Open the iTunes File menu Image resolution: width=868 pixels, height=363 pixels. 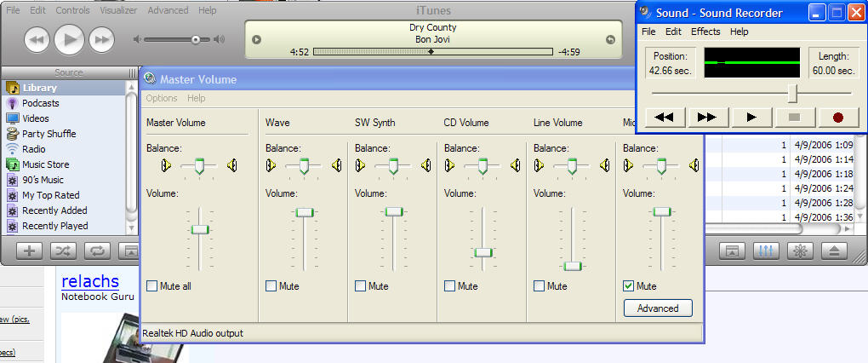(12, 10)
